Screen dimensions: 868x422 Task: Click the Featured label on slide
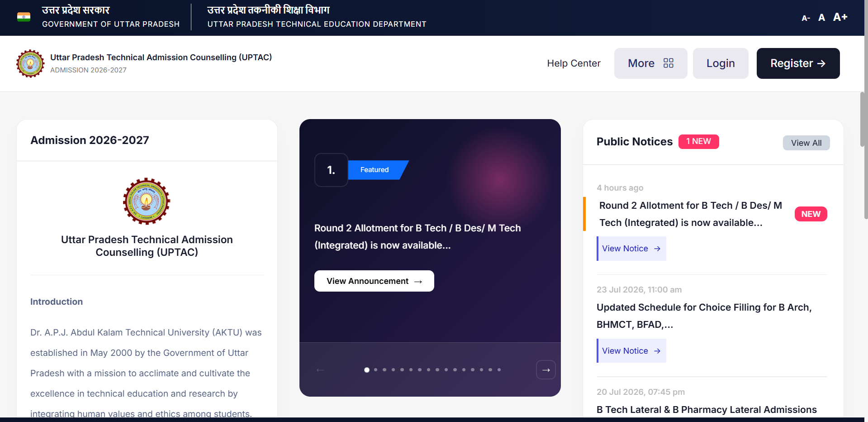[375, 170]
